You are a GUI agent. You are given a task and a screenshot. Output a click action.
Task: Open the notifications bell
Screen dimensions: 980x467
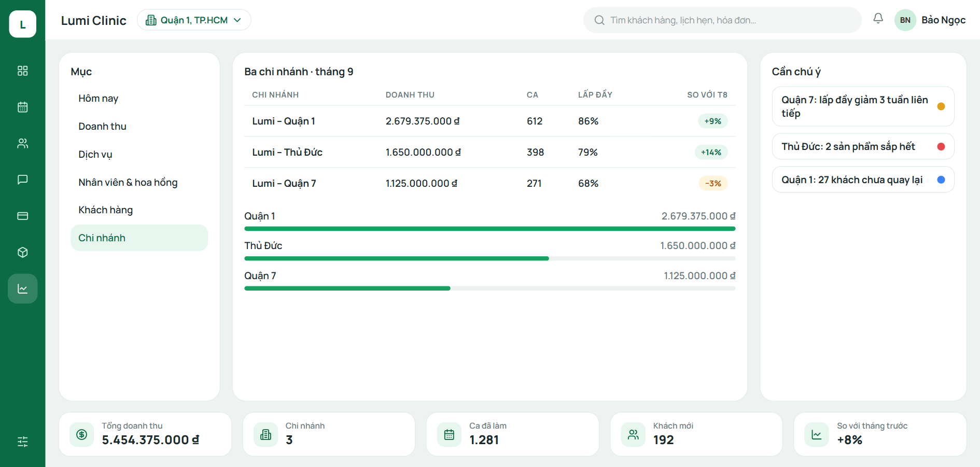point(878,19)
